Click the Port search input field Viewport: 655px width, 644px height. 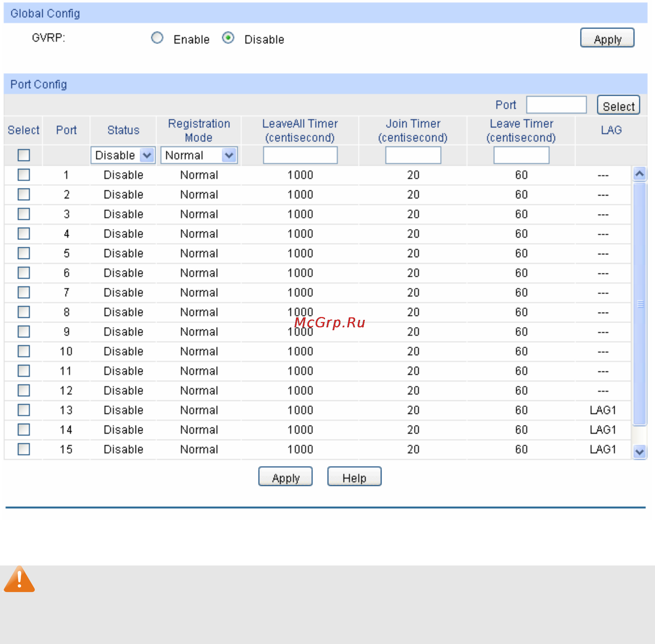pyautogui.click(x=556, y=105)
